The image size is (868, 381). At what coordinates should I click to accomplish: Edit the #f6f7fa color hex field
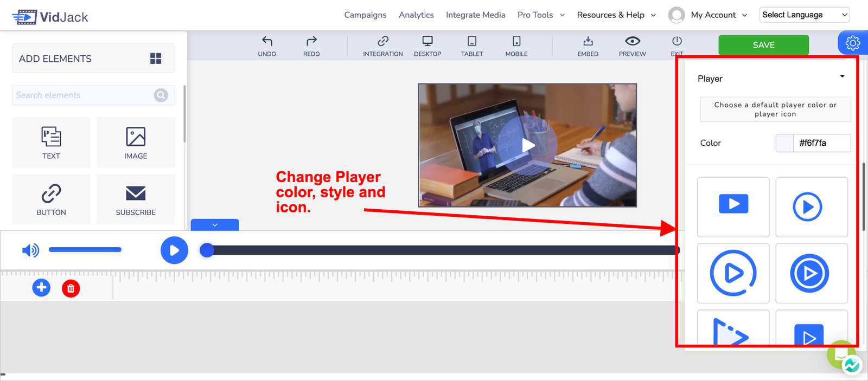pos(822,143)
